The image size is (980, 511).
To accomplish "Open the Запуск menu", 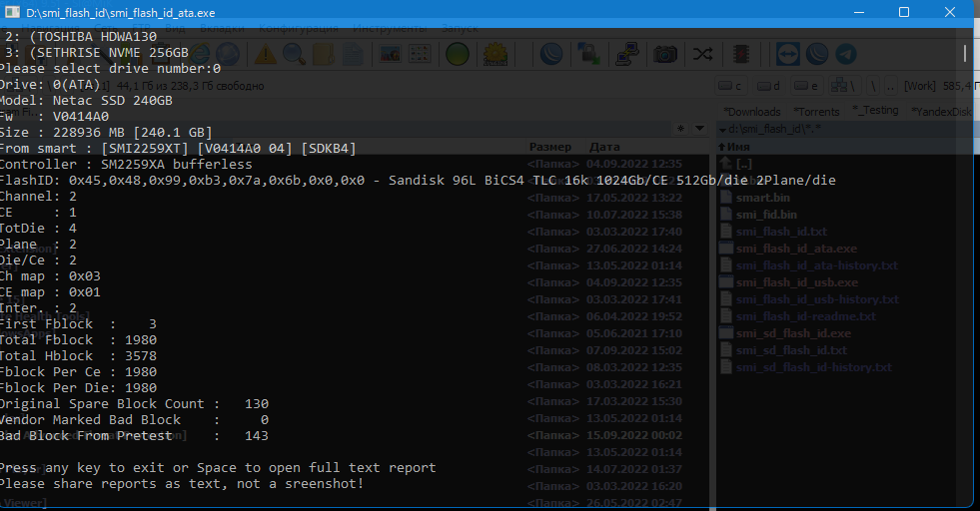I will 460,29.
